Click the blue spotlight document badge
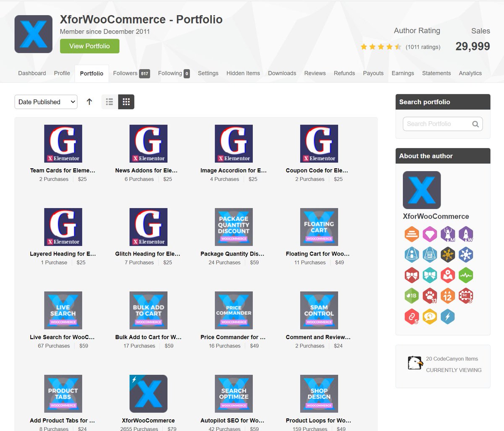Image resolution: width=504 pixels, height=431 pixels. [430, 254]
